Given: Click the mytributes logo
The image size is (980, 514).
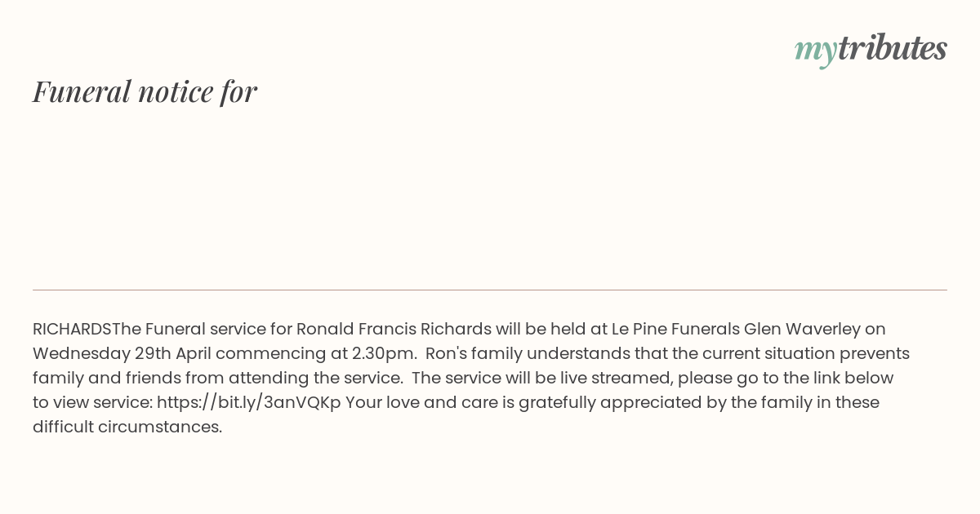Looking at the screenshot, I should pyautogui.click(x=871, y=50).
